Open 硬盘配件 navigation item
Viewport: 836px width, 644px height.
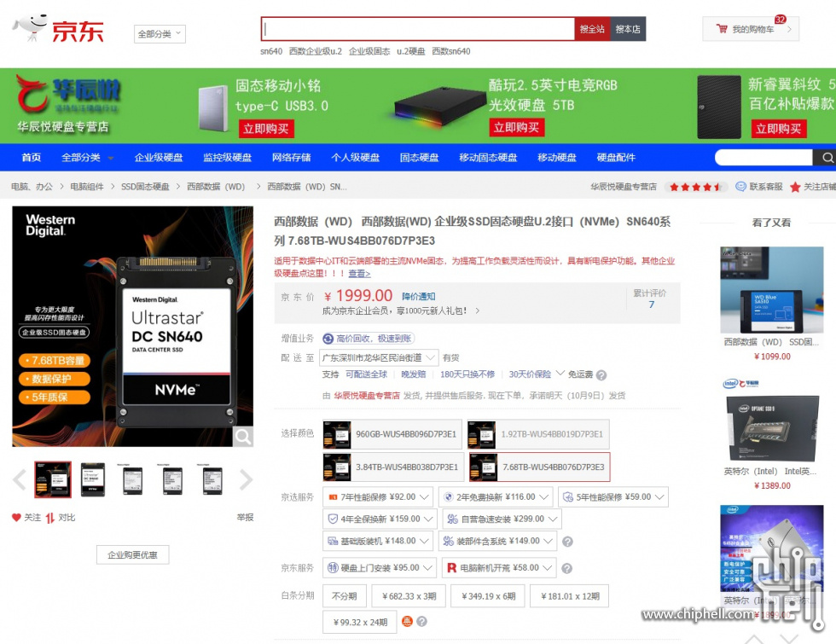pos(616,157)
